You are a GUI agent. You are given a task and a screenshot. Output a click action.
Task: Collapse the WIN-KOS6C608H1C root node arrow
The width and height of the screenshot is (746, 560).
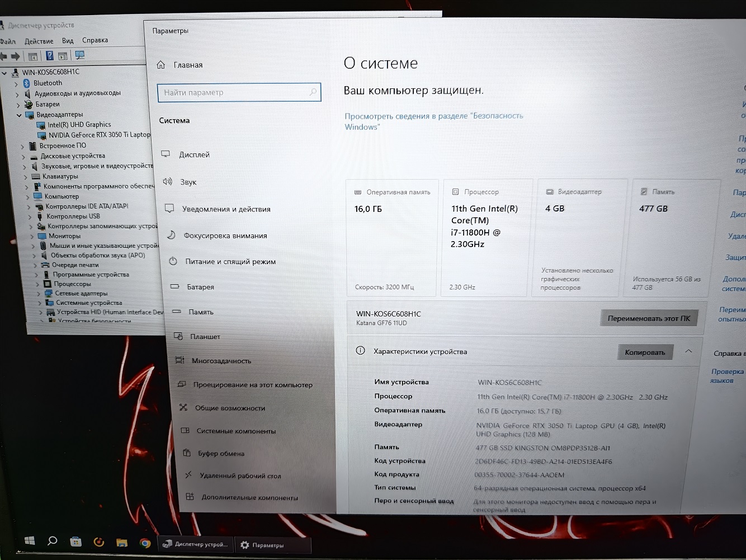click(x=5, y=73)
